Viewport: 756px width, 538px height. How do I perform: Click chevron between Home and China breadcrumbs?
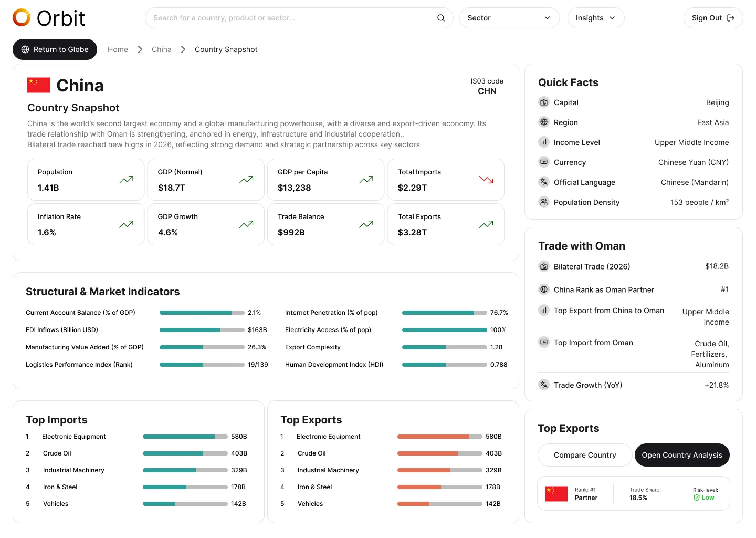(x=140, y=49)
